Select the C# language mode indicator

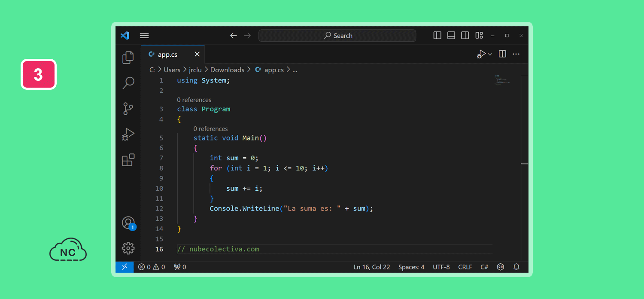click(484, 267)
